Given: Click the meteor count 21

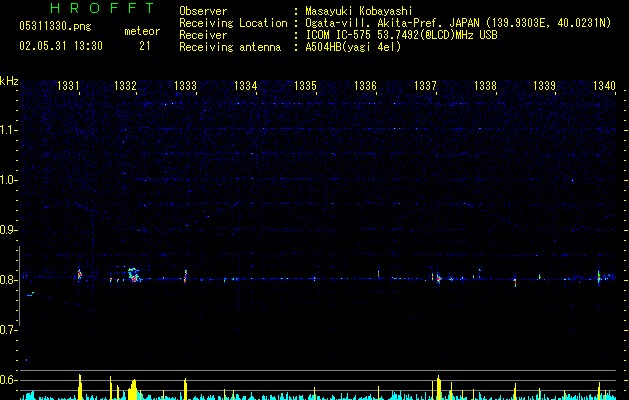Looking at the screenshot, I should pos(145,46).
